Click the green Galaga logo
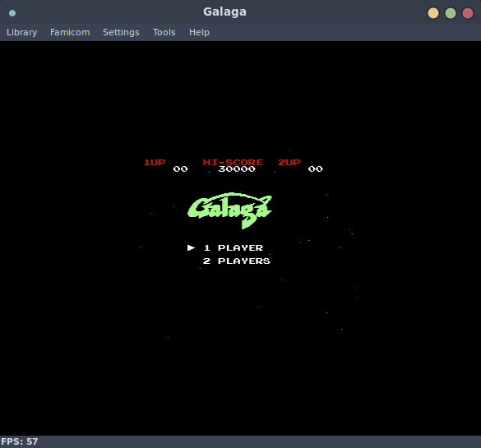 tap(229, 210)
